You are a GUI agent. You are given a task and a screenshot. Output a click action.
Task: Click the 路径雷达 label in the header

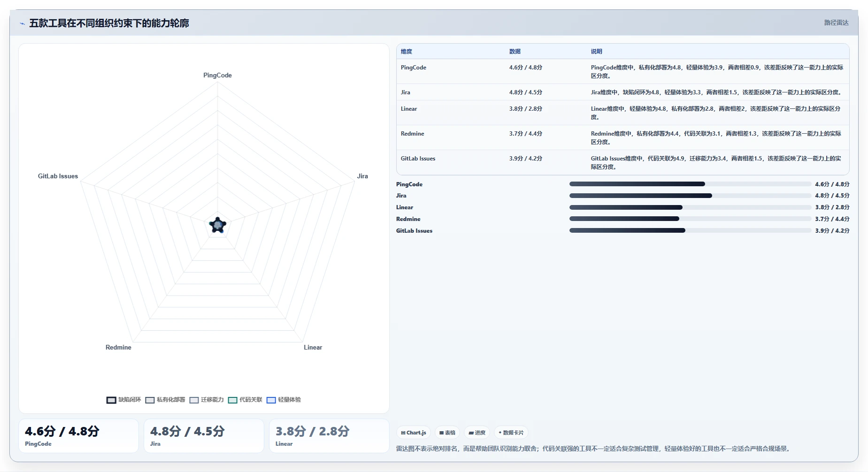coord(836,23)
